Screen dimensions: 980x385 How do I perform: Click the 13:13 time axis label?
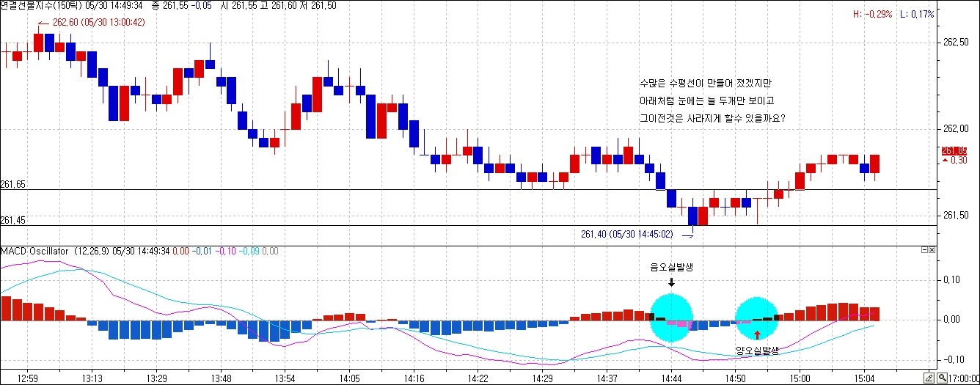pos(92,378)
